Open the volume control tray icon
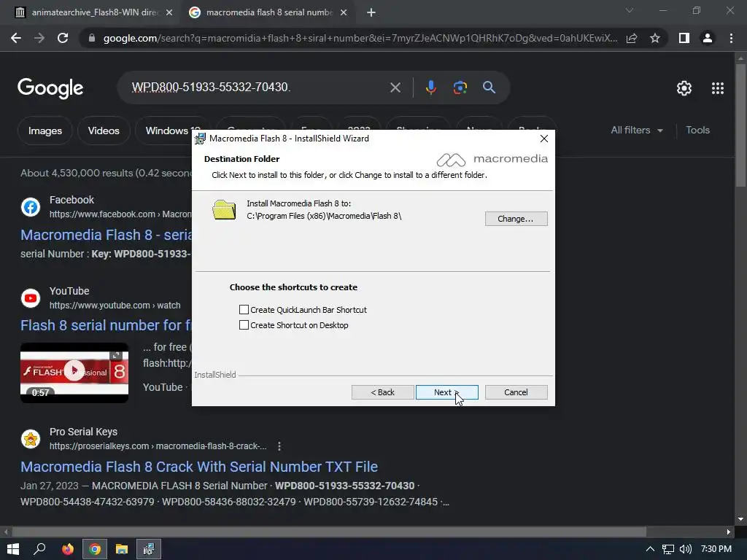Viewport: 747px width, 560px height. [x=686, y=549]
